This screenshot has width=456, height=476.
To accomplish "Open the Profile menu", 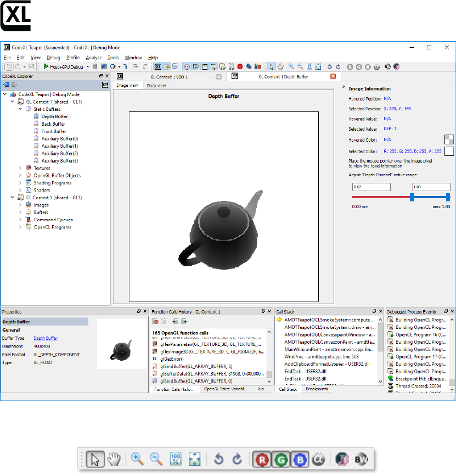I will coord(73,58).
